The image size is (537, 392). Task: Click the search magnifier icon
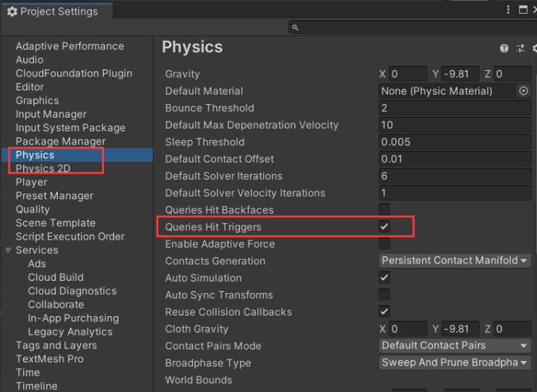294,28
